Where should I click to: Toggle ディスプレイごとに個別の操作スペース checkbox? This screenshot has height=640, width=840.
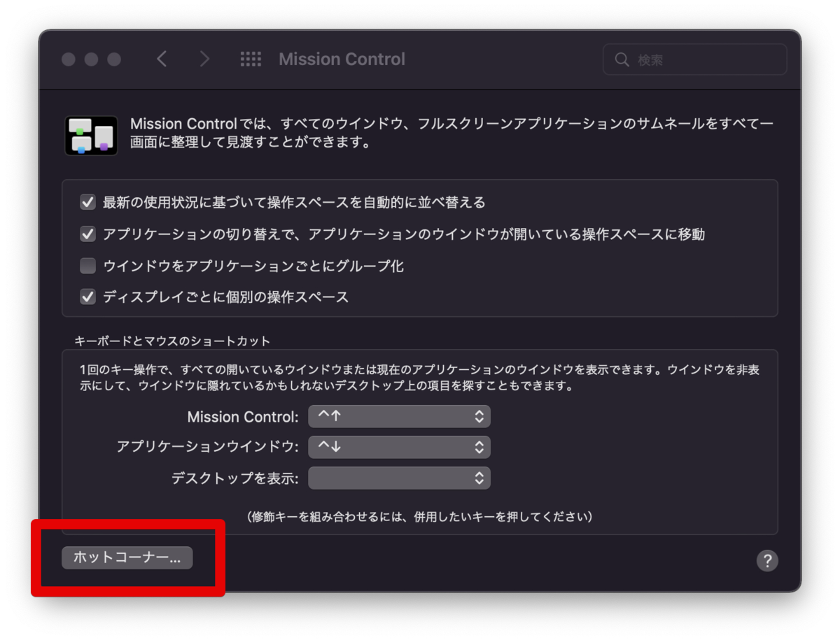coord(87,297)
